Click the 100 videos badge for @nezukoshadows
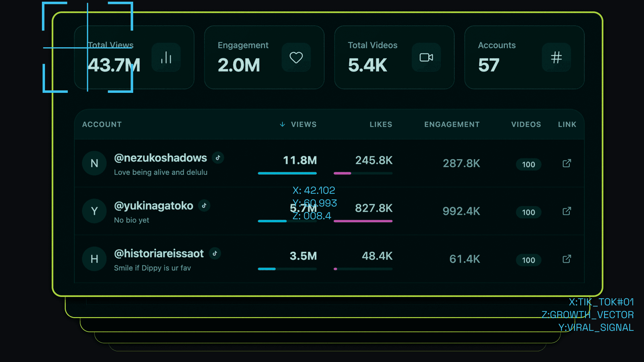The width and height of the screenshot is (644, 362). (x=529, y=164)
